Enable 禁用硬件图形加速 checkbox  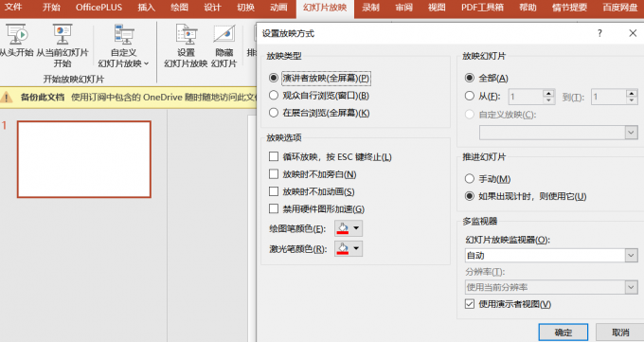coord(274,208)
